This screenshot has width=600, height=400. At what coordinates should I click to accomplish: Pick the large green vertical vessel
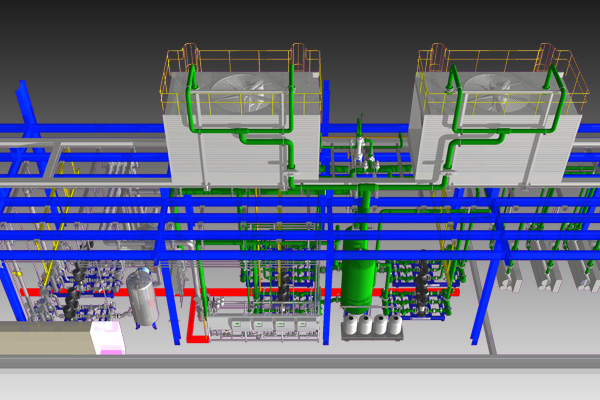pos(357,270)
